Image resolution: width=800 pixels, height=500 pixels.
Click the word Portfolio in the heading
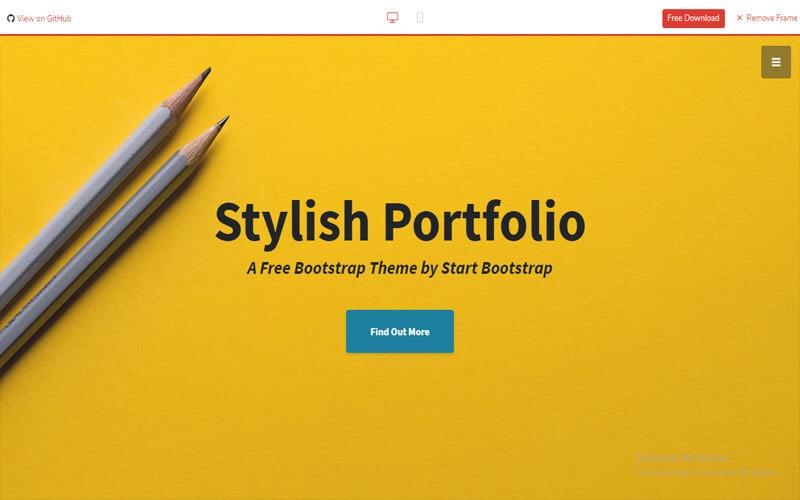click(484, 221)
